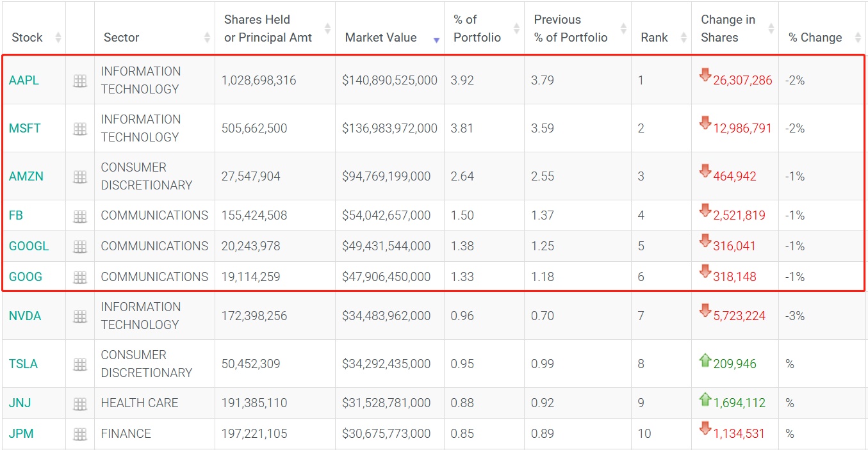
Task: Open the table icon beside TSLA
Action: tap(80, 364)
